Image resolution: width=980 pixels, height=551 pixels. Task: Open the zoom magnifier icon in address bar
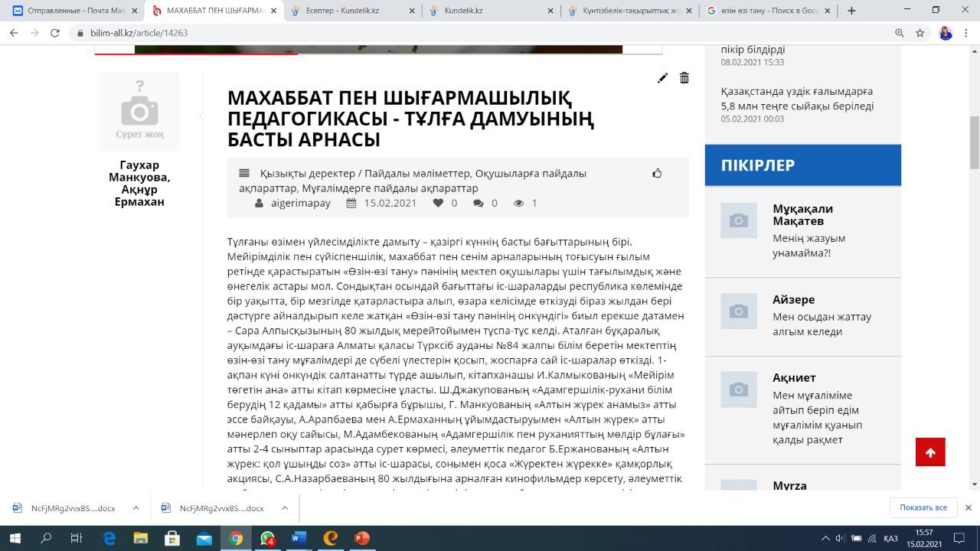click(900, 33)
